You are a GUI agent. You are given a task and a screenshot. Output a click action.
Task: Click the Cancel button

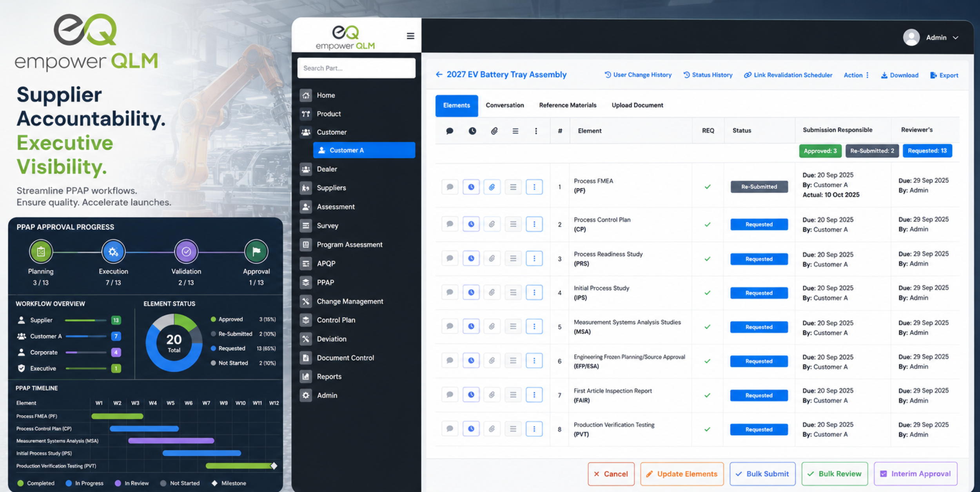611,474
